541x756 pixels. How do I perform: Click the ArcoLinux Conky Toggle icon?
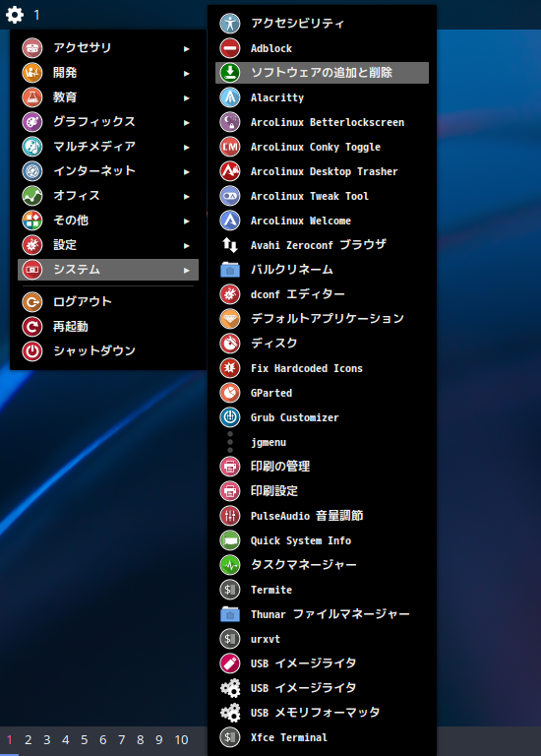(230, 147)
